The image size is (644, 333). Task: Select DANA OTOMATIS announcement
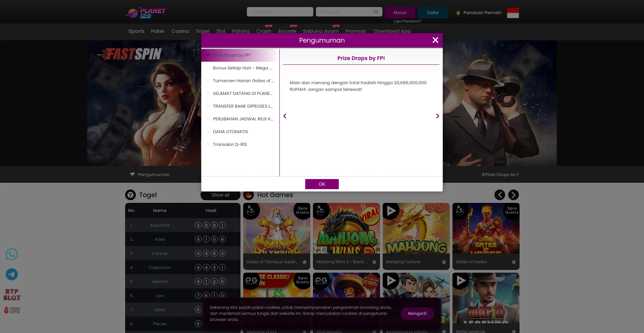pos(240,132)
